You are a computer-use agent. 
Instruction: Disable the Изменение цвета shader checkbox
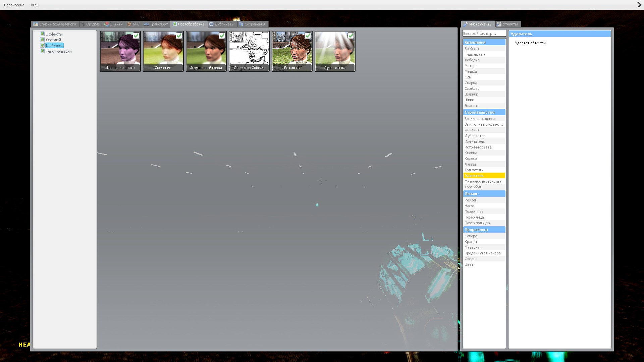(136, 36)
